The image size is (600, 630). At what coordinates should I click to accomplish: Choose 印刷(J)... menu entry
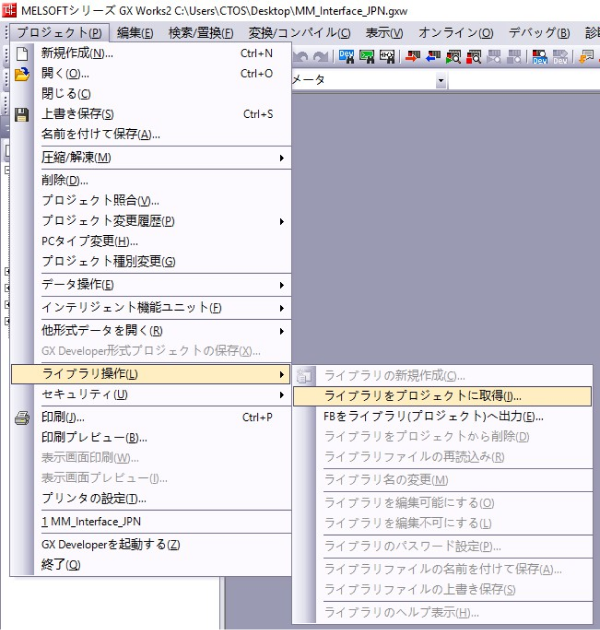click(x=151, y=418)
